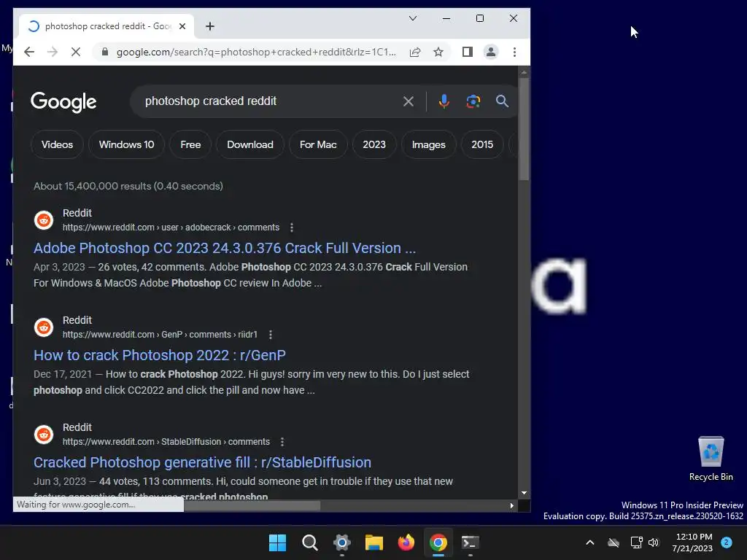The image size is (747, 560).
Task: Open the tab search chevron
Action: click(413, 18)
